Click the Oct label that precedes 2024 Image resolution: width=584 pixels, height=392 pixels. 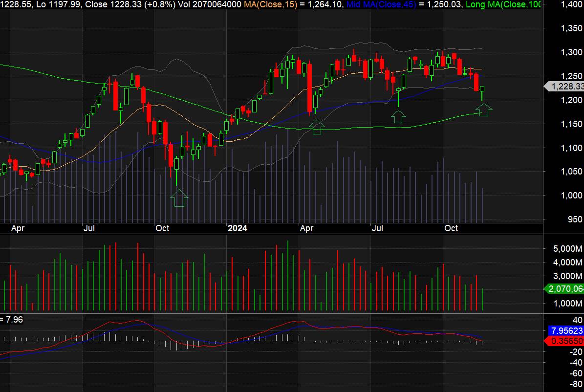(162, 228)
